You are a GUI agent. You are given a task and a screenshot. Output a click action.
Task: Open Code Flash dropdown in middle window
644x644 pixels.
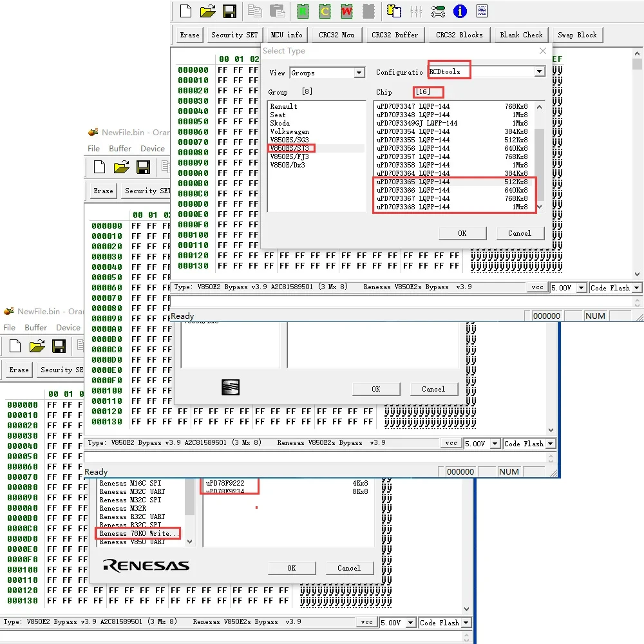click(551, 444)
